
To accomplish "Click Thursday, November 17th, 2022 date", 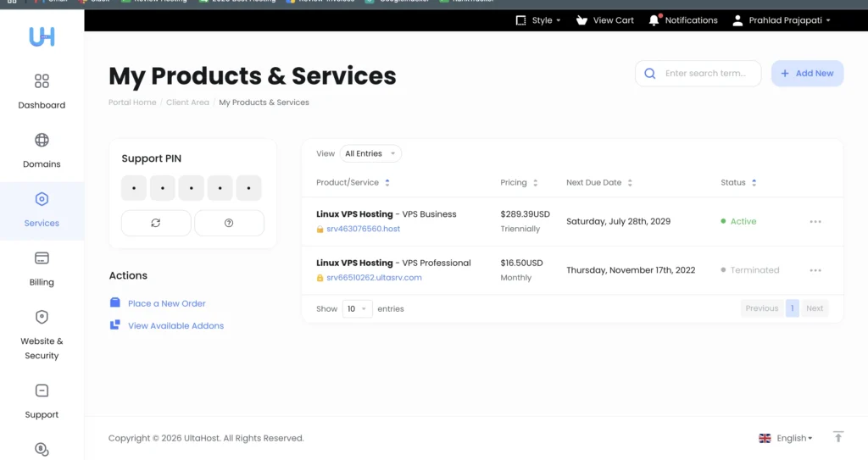I will (631, 270).
